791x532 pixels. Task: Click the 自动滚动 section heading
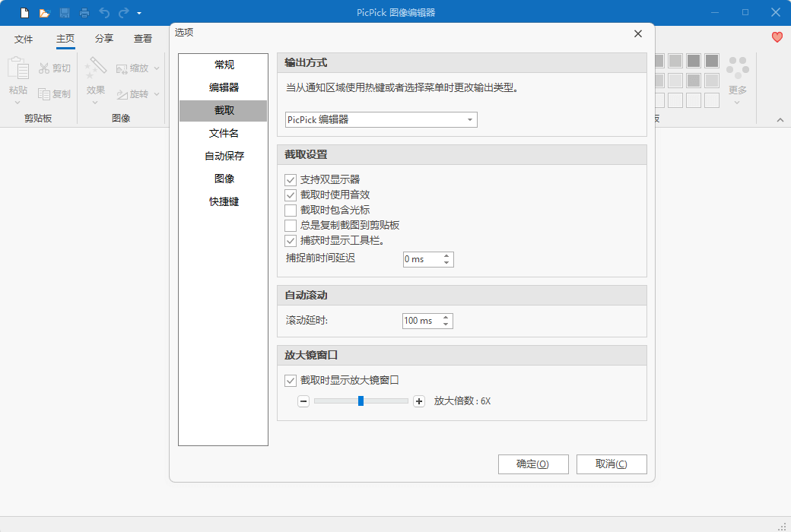pyautogui.click(x=306, y=296)
